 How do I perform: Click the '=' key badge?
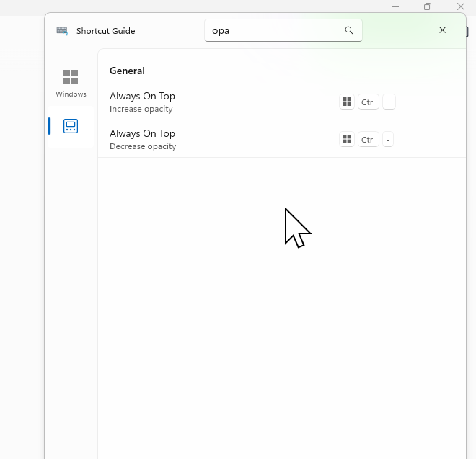[x=389, y=102]
